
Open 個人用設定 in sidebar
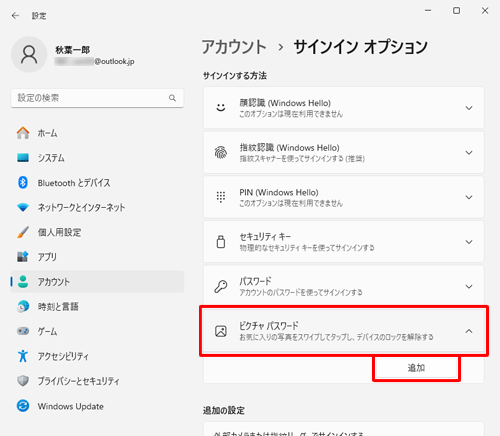(97, 232)
